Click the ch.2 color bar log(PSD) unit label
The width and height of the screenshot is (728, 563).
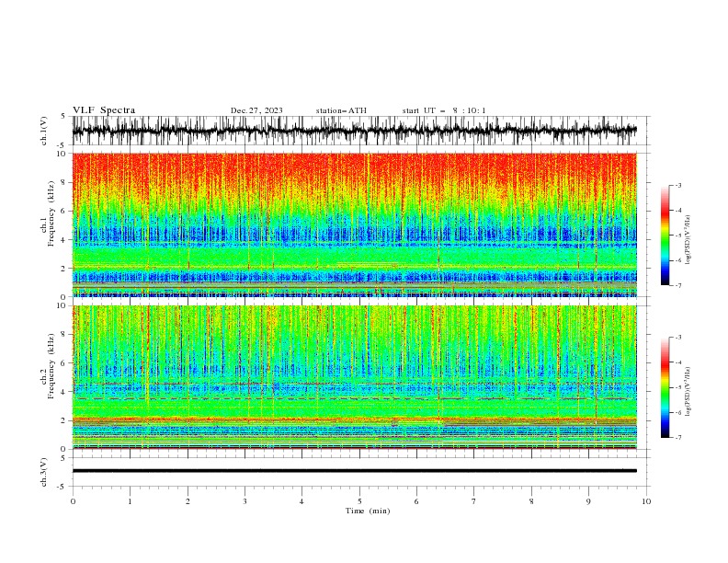click(x=688, y=392)
